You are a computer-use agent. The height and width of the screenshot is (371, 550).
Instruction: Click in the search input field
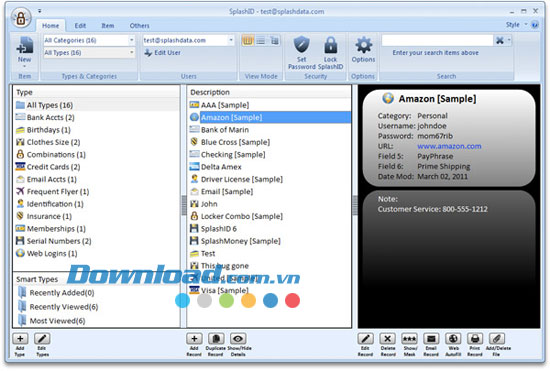(x=437, y=40)
